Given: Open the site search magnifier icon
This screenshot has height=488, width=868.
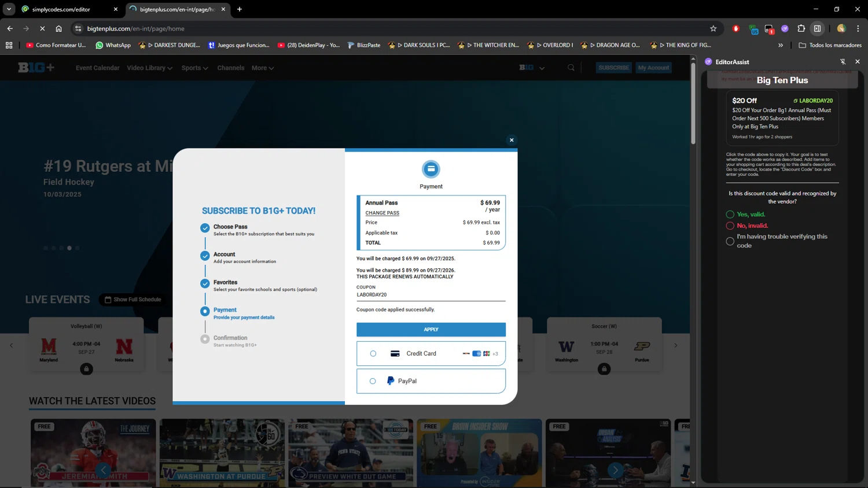Looking at the screenshot, I should 571,68.
